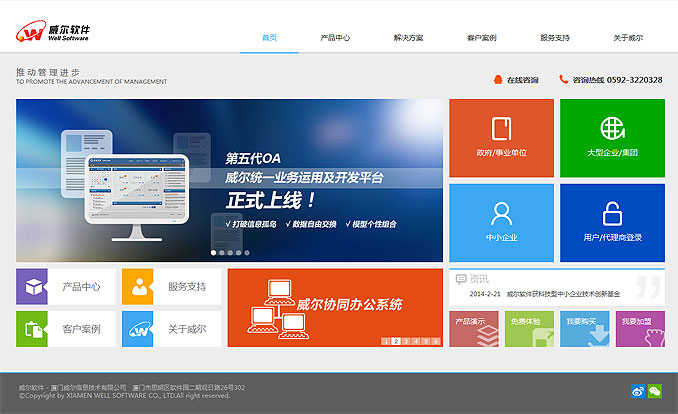Open the 大型企业/集团 globe icon tile
The image size is (678, 414).
[x=611, y=137]
